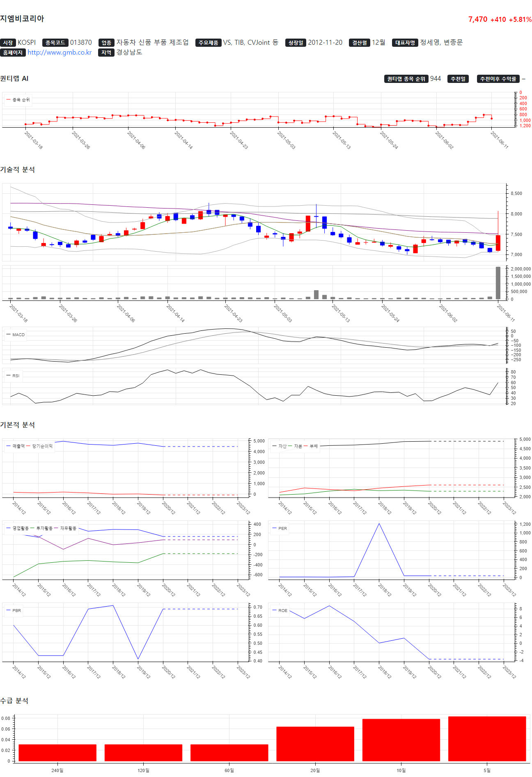The image size is (532, 777).
Task: Click the 자동차 신품 부품 제조업 industry text
Action: [152, 42]
